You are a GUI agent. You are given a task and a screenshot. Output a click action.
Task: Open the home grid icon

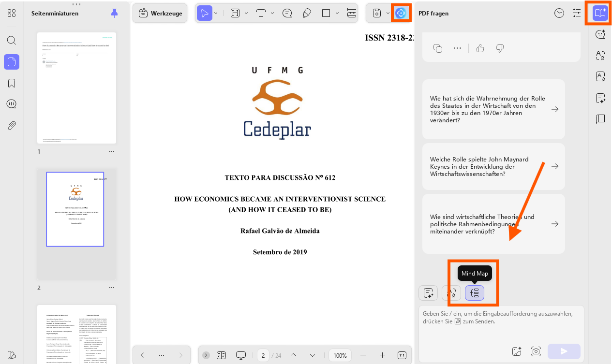pyautogui.click(x=12, y=13)
